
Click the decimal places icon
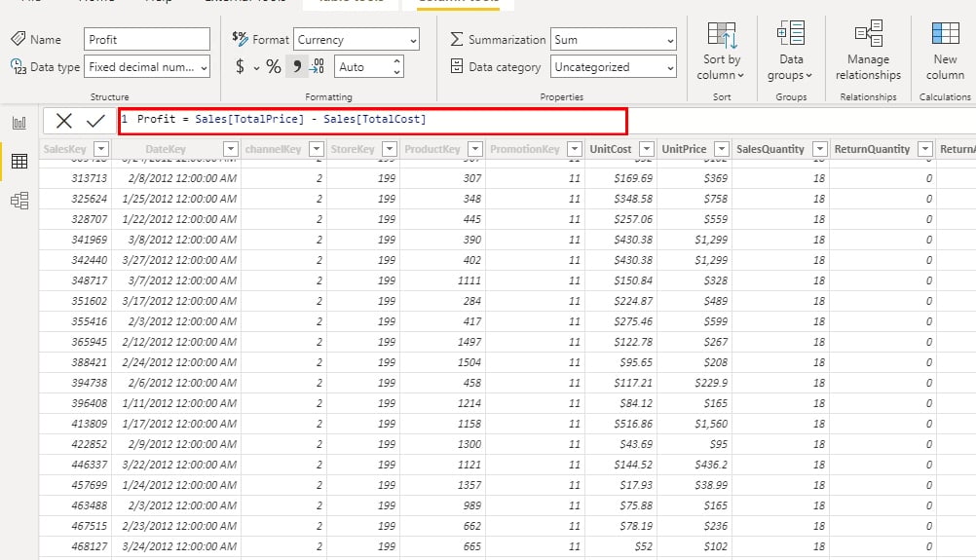coord(318,66)
